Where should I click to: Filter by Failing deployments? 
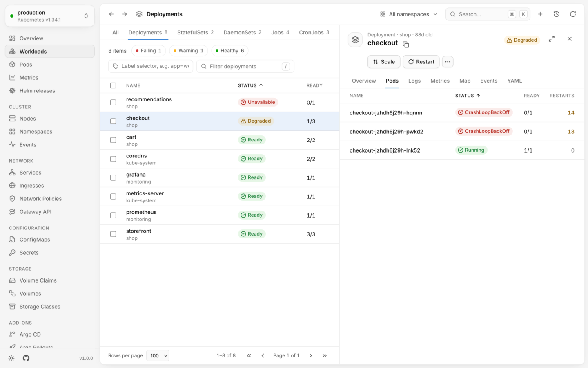[x=149, y=51]
